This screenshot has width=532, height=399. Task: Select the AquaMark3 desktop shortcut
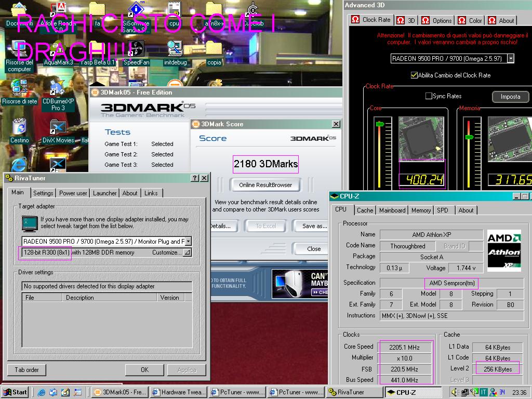point(58,54)
